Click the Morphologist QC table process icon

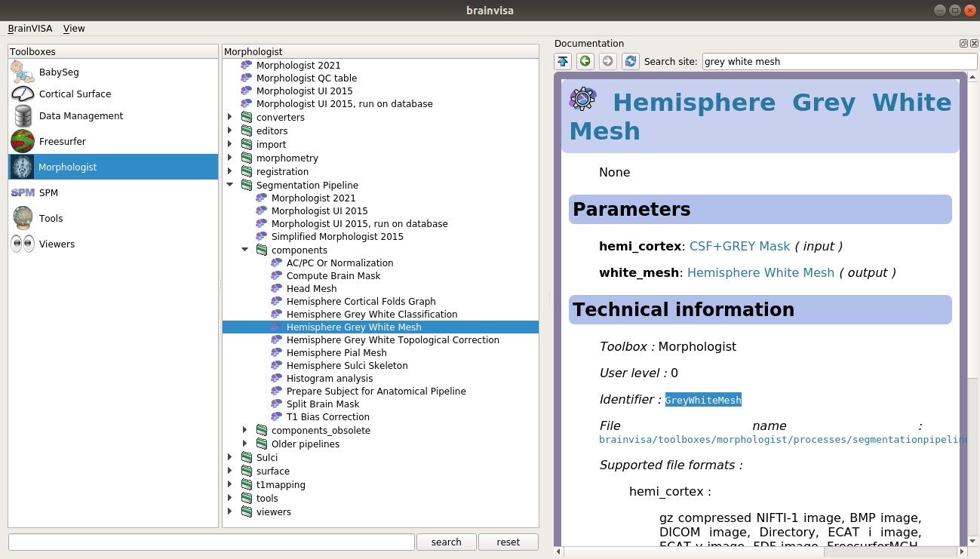click(x=247, y=78)
